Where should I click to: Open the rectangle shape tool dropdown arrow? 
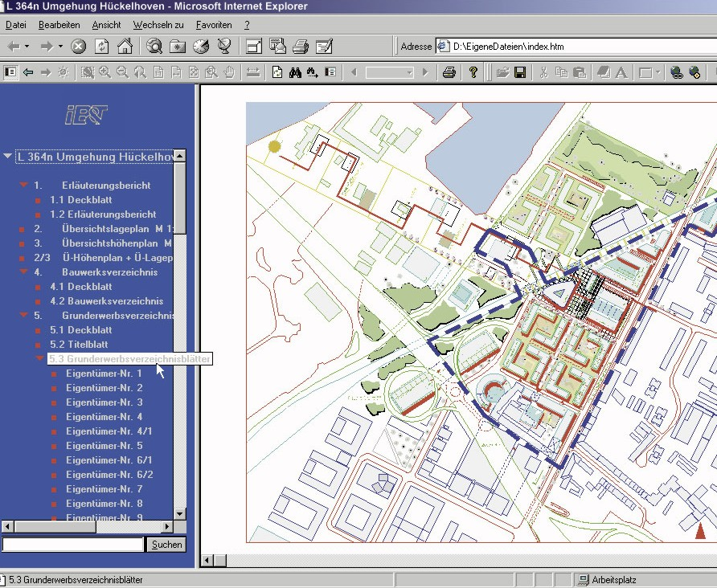pos(658,72)
